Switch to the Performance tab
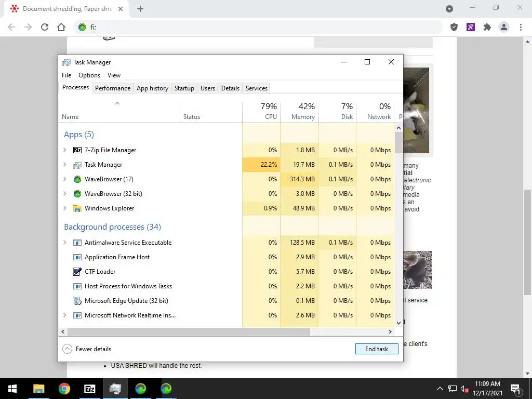 113,88
